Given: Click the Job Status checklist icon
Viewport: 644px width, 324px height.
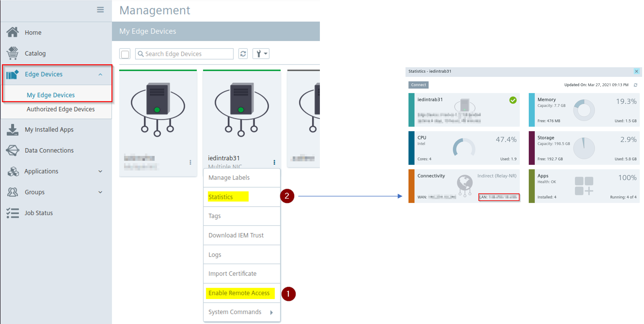Looking at the screenshot, I should coord(13,213).
